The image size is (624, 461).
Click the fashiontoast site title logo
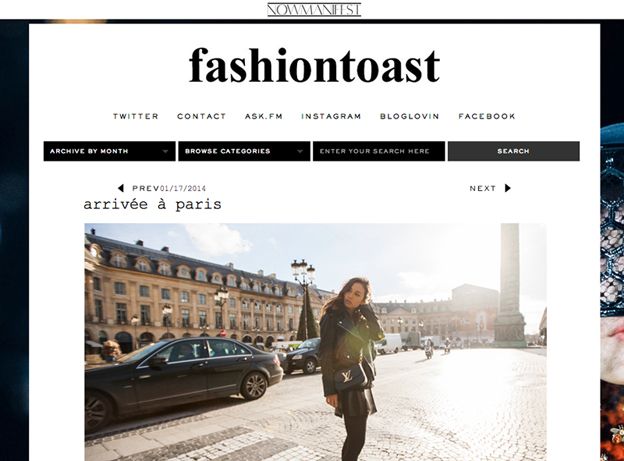[x=314, y=66]
